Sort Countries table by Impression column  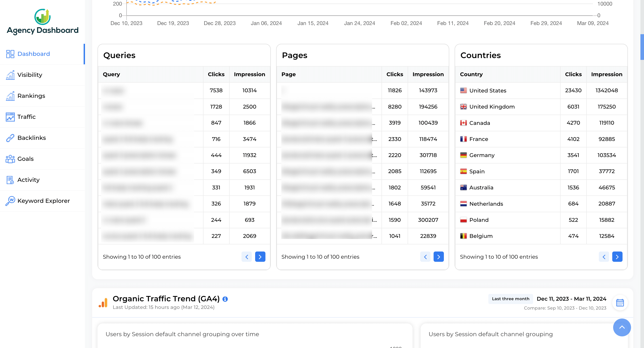pyautogui.click(x=607, y=74)
